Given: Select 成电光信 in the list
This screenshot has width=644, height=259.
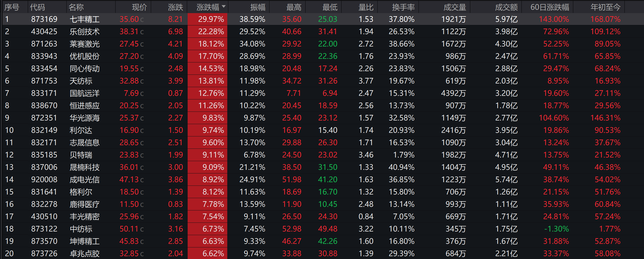Looking at the screenshot, I should [x=85, y=180].
